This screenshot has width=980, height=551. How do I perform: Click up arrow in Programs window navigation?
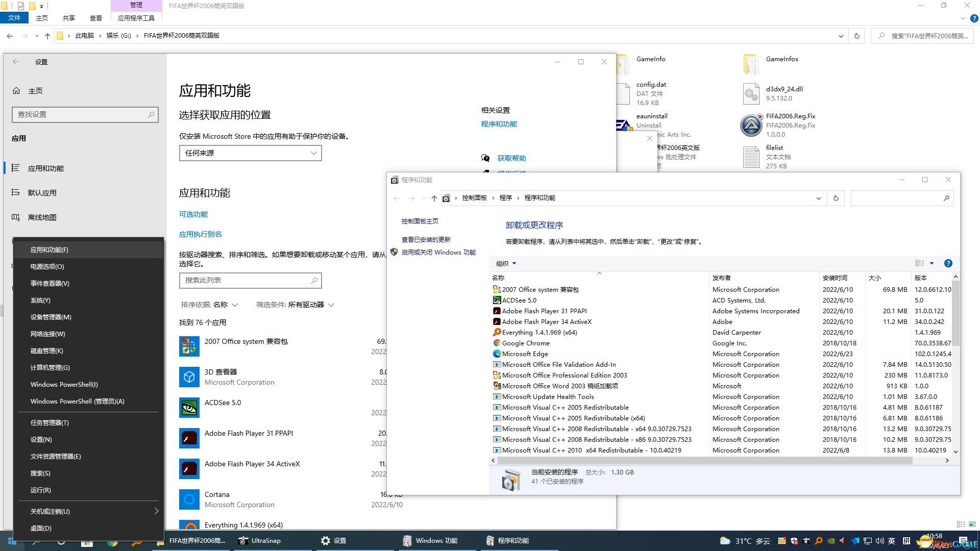click(x=434, y=198)
